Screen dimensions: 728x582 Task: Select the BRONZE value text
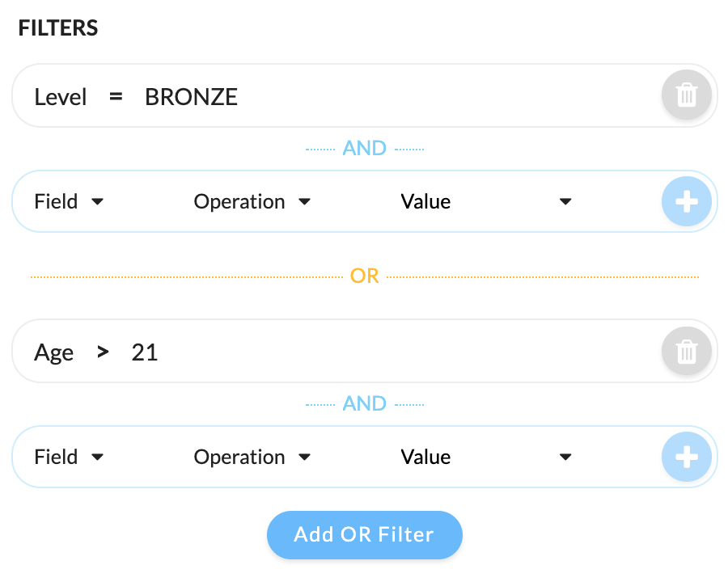tap(191, 97)
